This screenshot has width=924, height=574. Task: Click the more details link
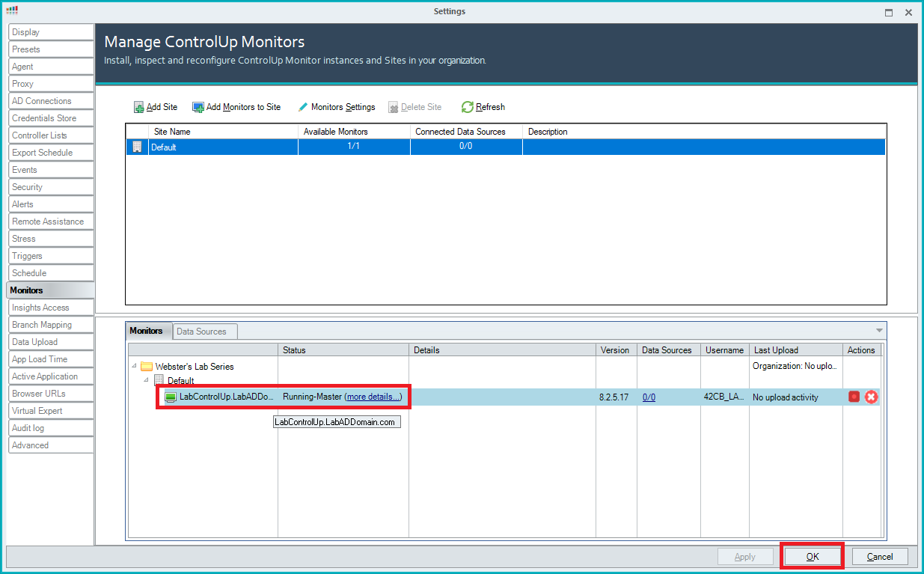pos(373,397)
